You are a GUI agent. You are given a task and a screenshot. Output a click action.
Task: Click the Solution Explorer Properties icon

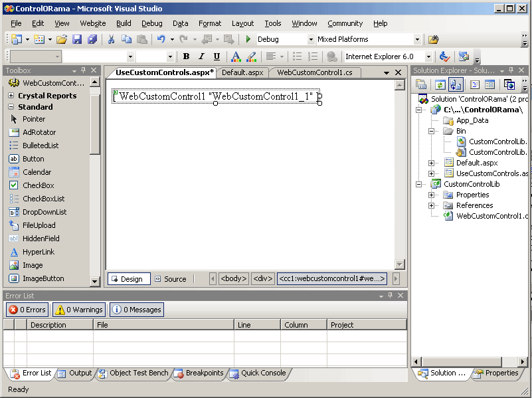click(x=421, y=84)
